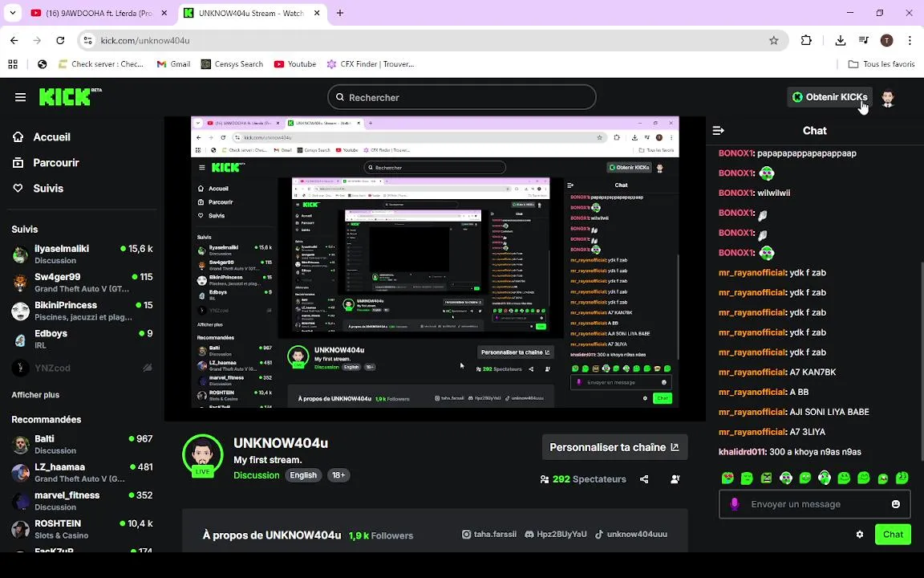This screenshot has width=924, height=578.
Task: Click the green KICK logo
Action: [x=70, y=96]
